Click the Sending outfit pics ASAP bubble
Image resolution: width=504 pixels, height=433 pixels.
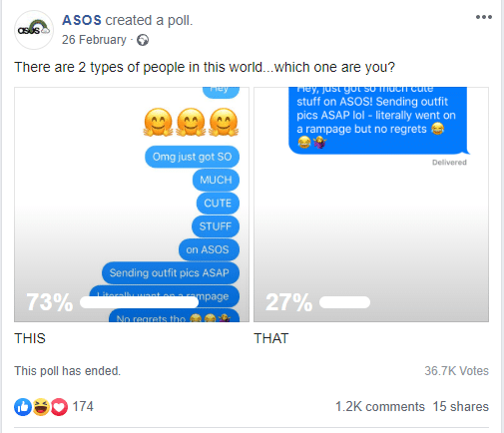point(171,273)
